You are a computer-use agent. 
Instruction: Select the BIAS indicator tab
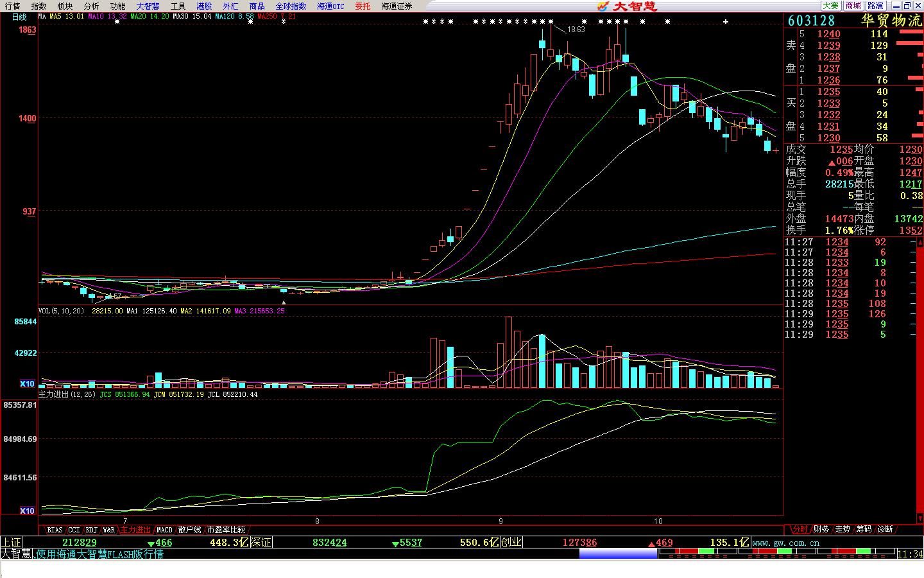pyautogui.click(x=55, y=530)
